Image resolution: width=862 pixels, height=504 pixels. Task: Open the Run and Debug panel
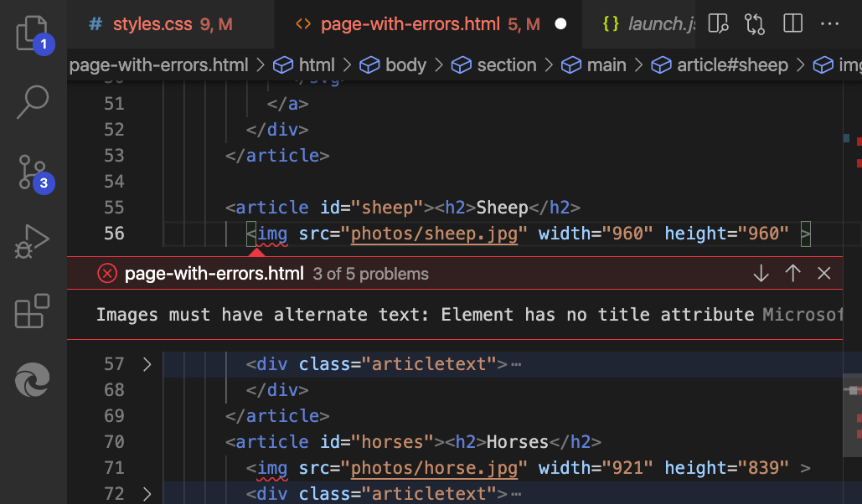pyautogui.click(x=32, y=241)
